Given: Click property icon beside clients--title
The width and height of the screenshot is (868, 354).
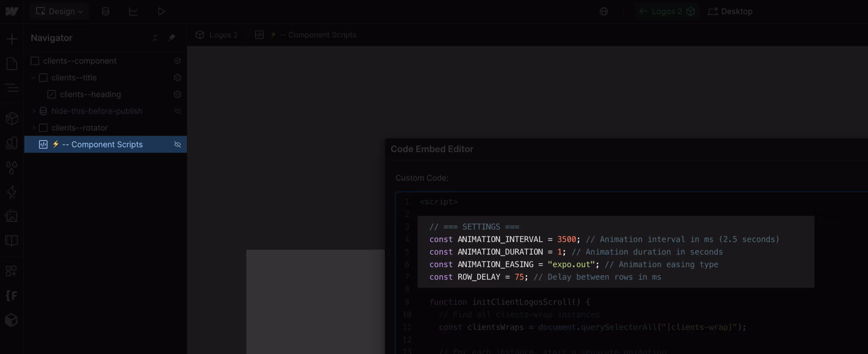Looking at the screenshot, I should pyautogui.click(x=177, y=78).
